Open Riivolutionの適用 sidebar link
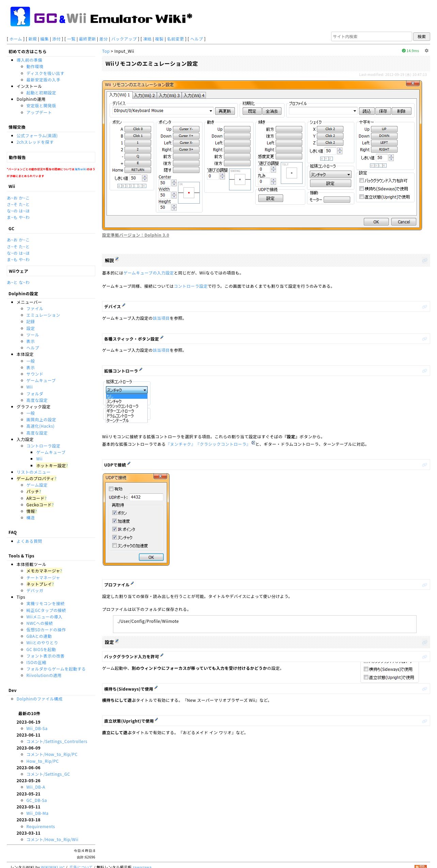Screen dimensions: 437x868 44,675
